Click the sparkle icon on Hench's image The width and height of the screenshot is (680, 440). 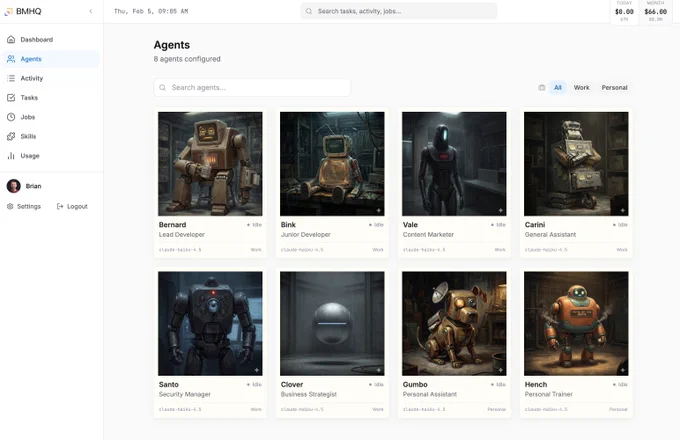[622, 370]
